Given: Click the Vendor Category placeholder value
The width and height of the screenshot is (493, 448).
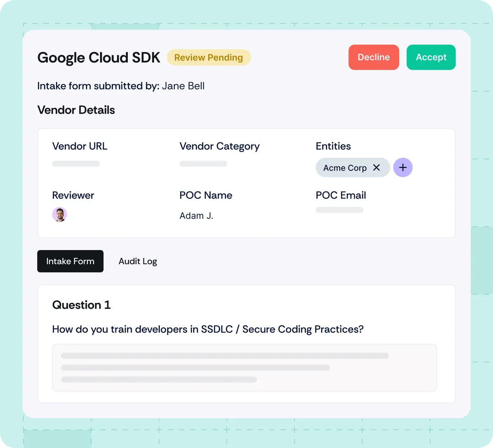Looking at the screenshot, I should pyautogui.click(x=203, y=164).
